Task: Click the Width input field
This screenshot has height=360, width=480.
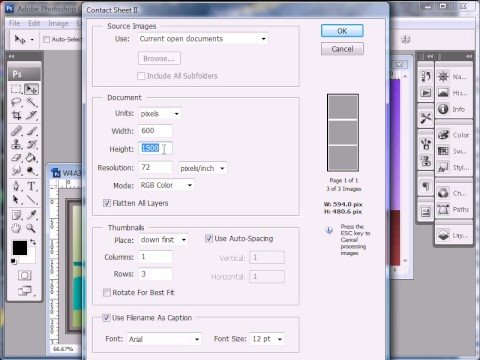Action: [155, 131]
